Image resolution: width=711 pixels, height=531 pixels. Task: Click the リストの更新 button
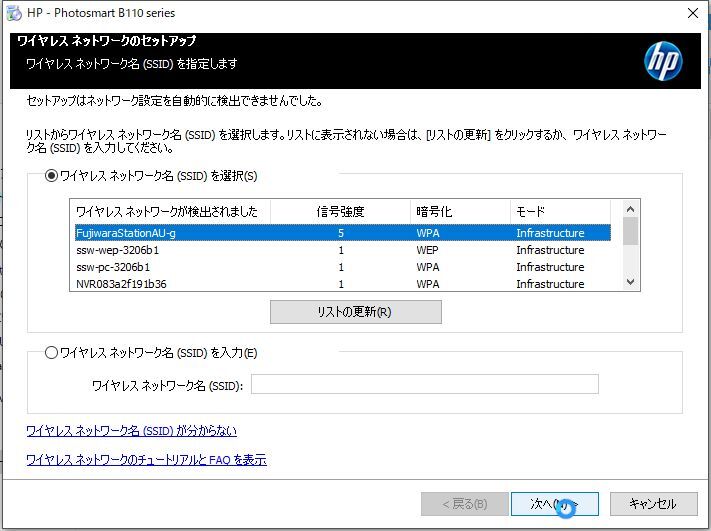pyautogui.click(x=356, y=312)
